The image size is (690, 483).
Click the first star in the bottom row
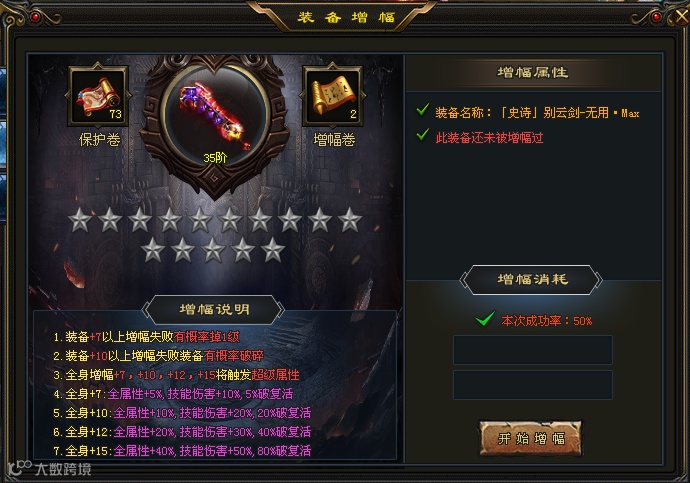click(153, 250)
